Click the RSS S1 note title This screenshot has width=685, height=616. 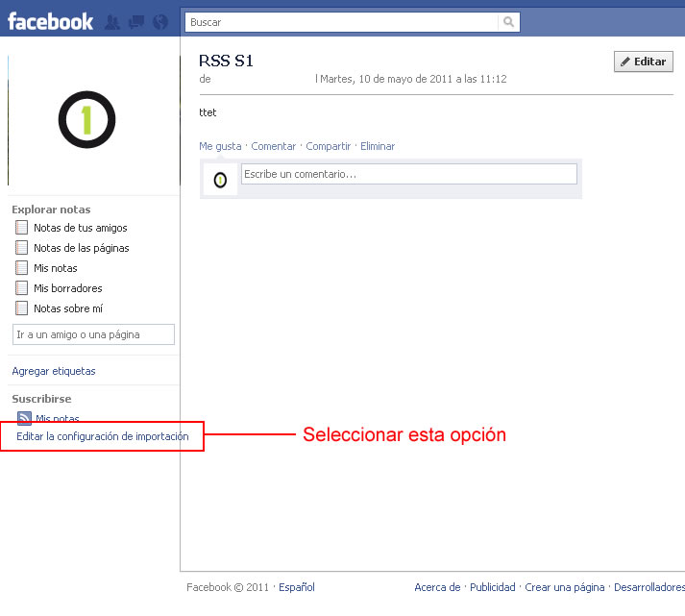point(226,61)
